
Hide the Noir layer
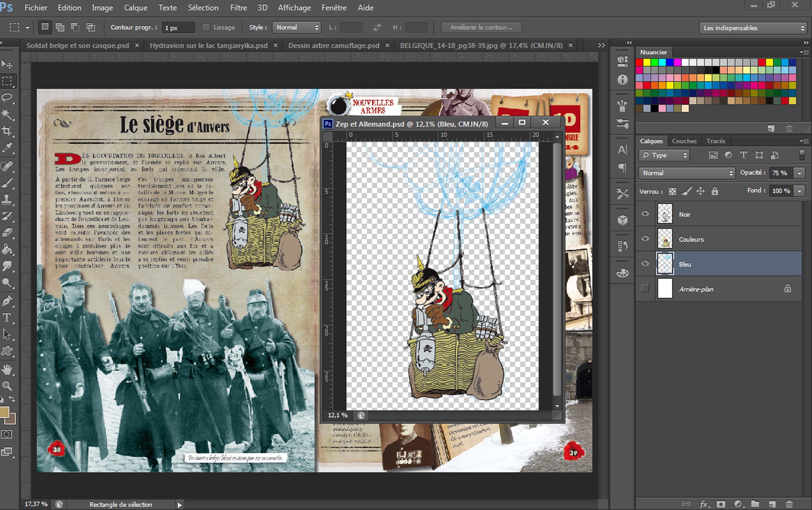pos(645,214)
